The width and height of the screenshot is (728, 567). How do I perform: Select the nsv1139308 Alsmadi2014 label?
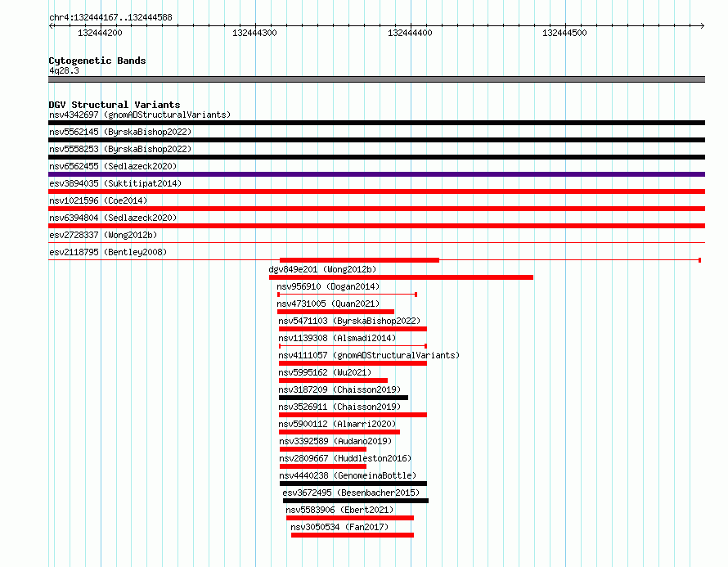(337, 338)
